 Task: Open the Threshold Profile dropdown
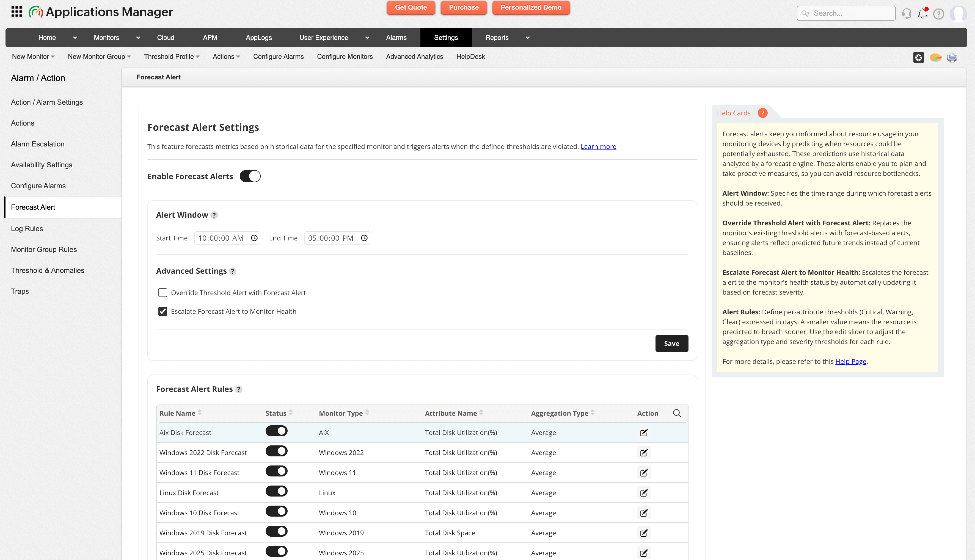(172, 57)
